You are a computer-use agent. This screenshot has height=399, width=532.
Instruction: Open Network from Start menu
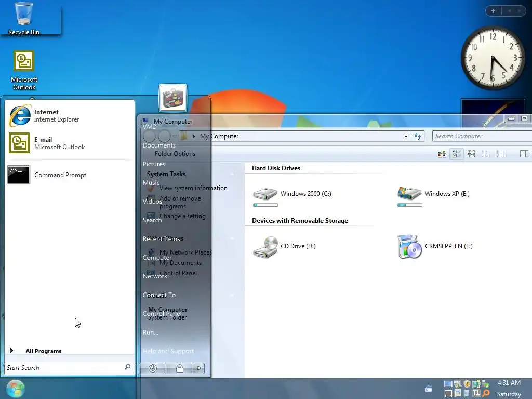point(155,276)
